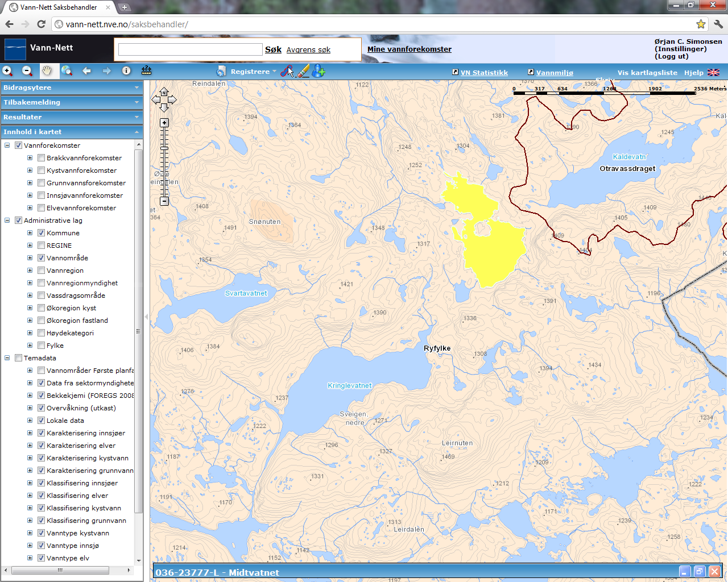Image resolution: width=728 pixels, height=582 pixels.
Task: Close the Midtvatnet info panel
Action: [x=714, y=572]
